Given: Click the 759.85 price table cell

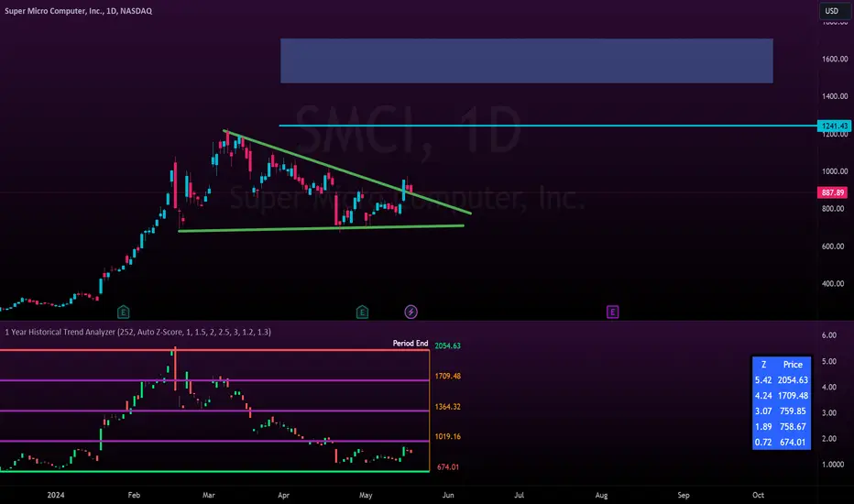Looking at the screenshot, I should (x=793, y=411).
